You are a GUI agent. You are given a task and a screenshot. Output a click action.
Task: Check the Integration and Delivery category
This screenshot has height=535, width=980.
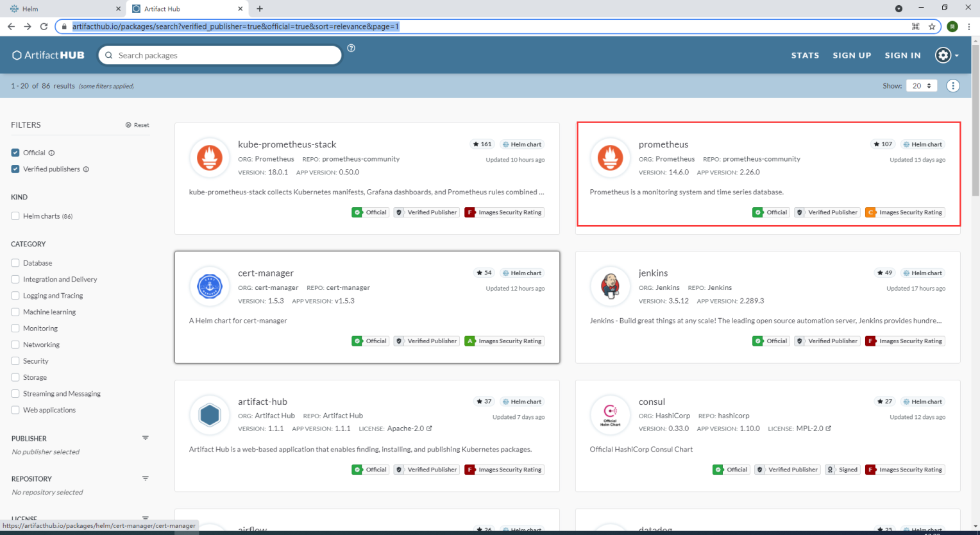15,280
